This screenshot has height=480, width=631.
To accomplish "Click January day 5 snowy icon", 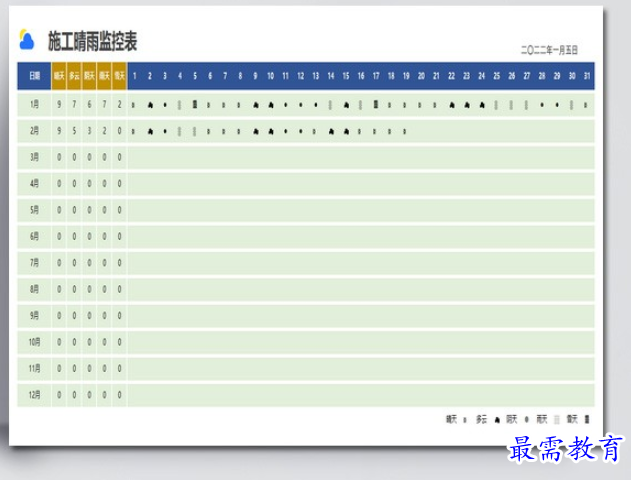I will [x=195, y=105].
